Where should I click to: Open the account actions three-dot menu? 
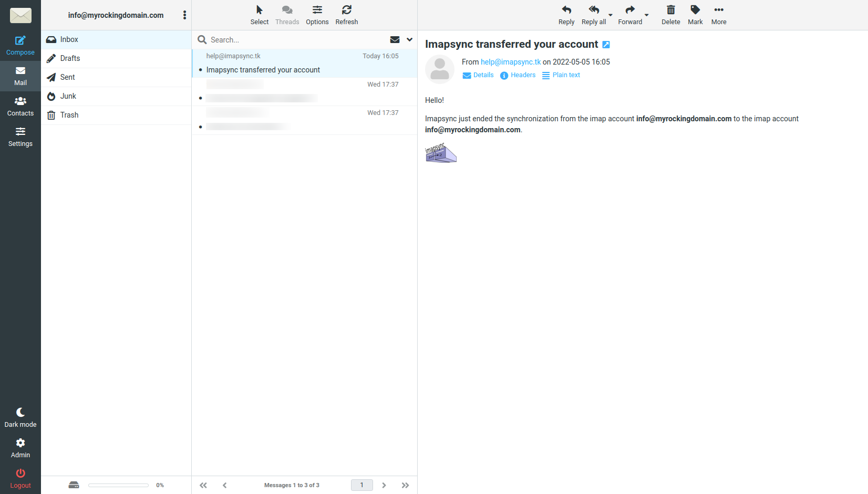click(184, 15)
